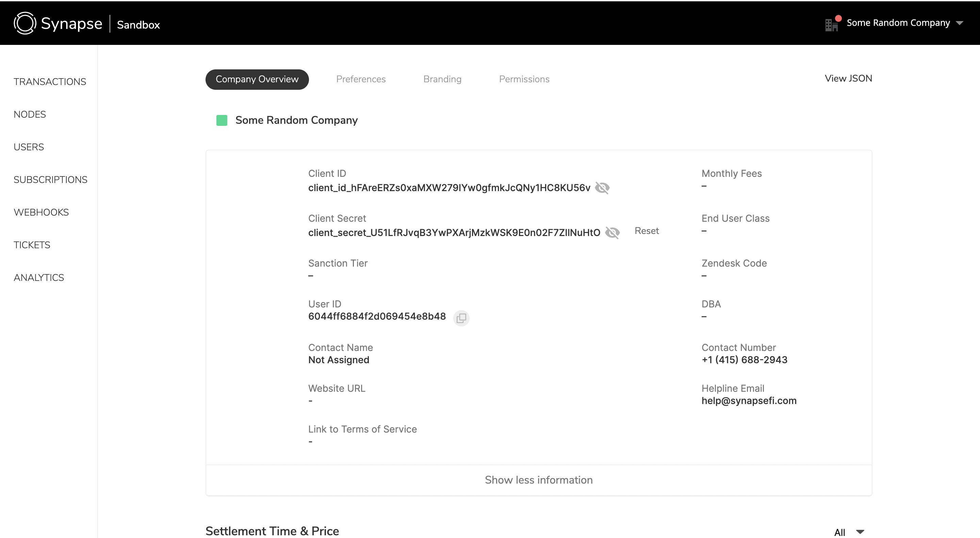Image resolution: width=980 pixels, height=538 pixels.
Task: Expand the Some Random Company account dropdown
Action: (x=960, y=23)
